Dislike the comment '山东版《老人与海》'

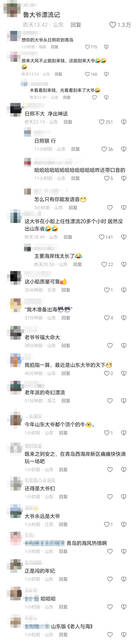pyautogui.click(x=124, y=634)
